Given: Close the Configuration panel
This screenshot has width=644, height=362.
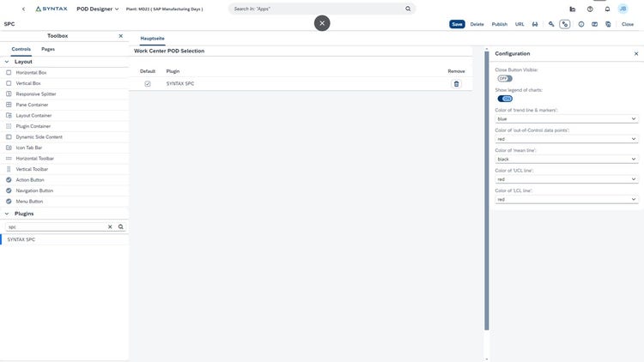Looking at the screenshot, I should [636, 54].
